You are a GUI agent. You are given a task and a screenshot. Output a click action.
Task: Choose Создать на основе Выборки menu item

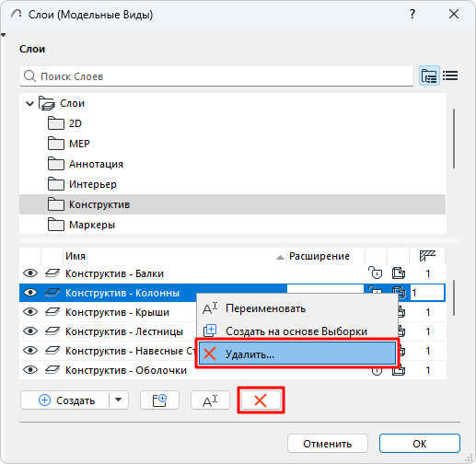click(x=297, y=331)
